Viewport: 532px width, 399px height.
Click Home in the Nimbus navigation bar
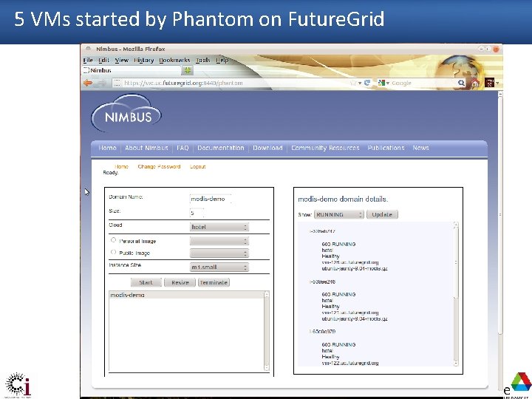tap(107, 148)
